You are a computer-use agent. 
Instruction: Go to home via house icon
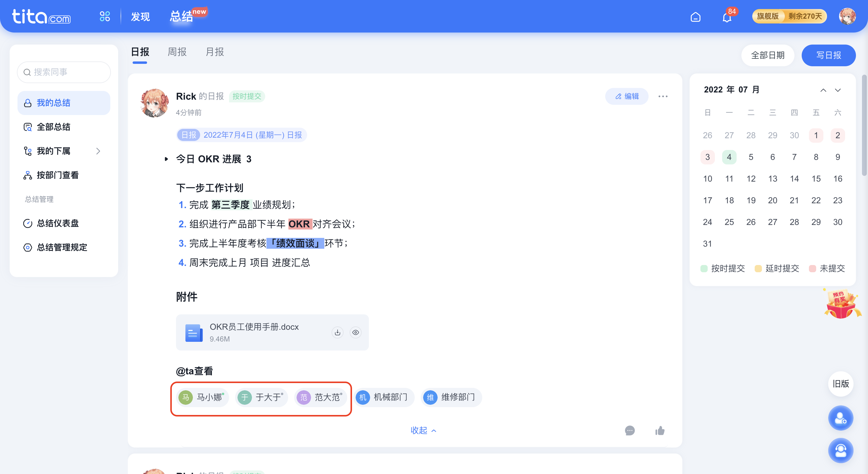(696, 17)
